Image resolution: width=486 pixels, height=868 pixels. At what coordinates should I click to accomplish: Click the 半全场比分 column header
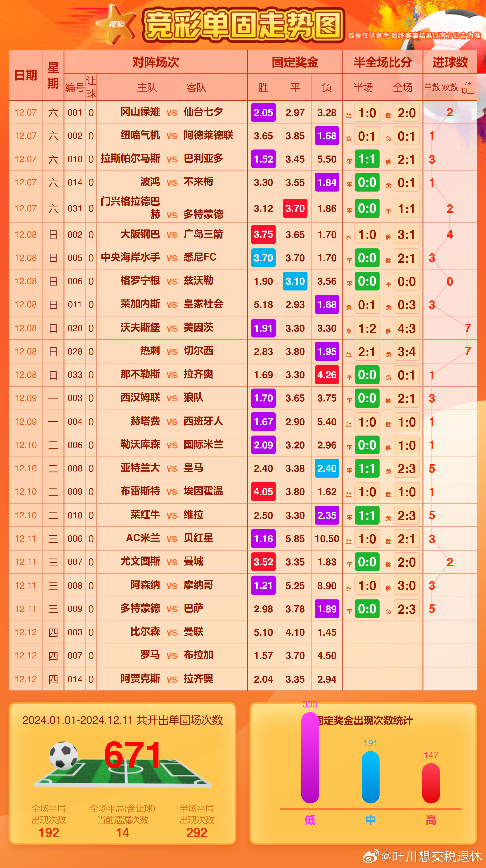(382, 62)
